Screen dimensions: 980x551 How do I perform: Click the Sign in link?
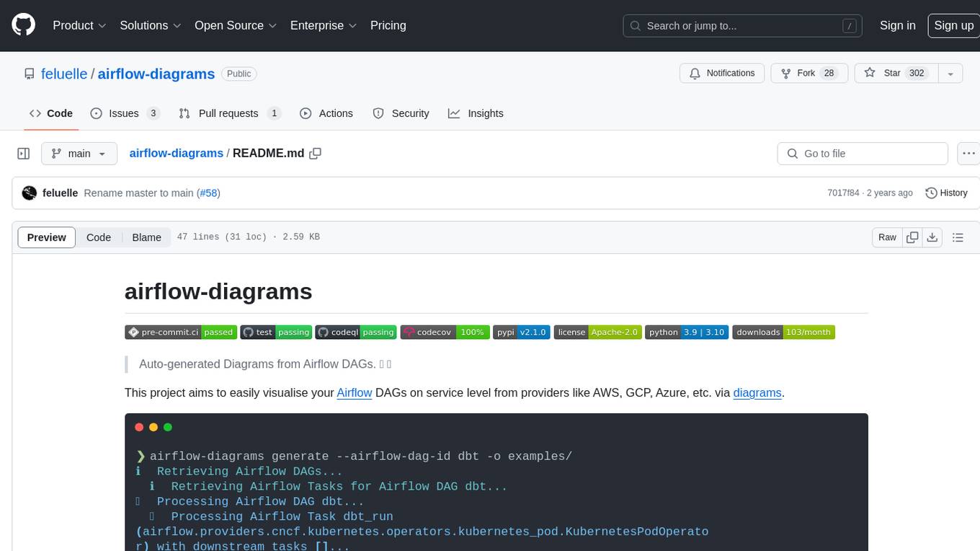(x=897, y=25)
